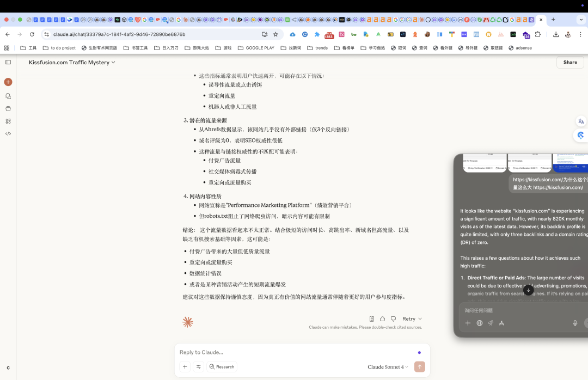This screenshot has height=380, width=588.
Task: Open the 日入万刀 bookmark folder
Action: click(166, 48)
